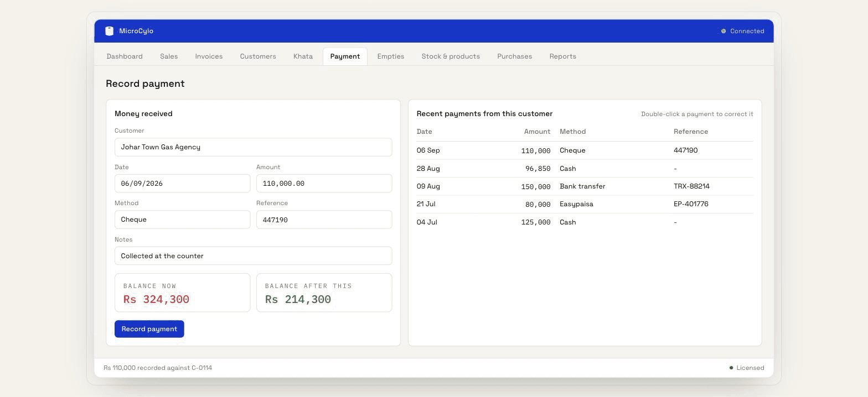868x397 pixels.
Task: Open the Method dropdown showing Cheque
Action: coord(182,220)
